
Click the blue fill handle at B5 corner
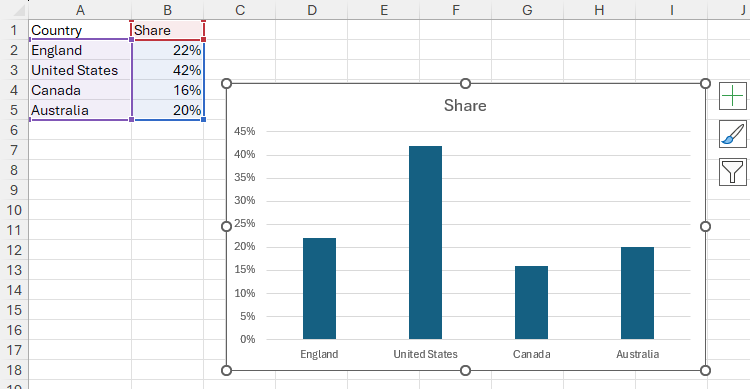(x=204, y=120)
